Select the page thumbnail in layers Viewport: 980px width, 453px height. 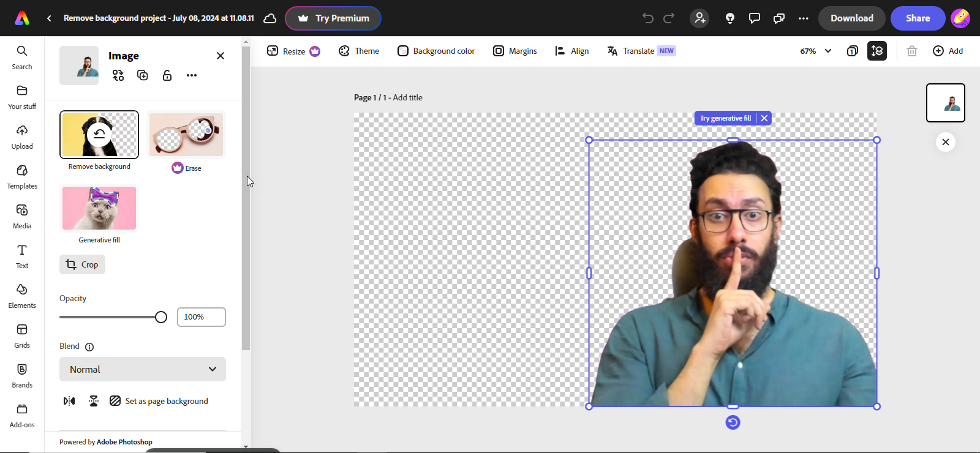946,103
